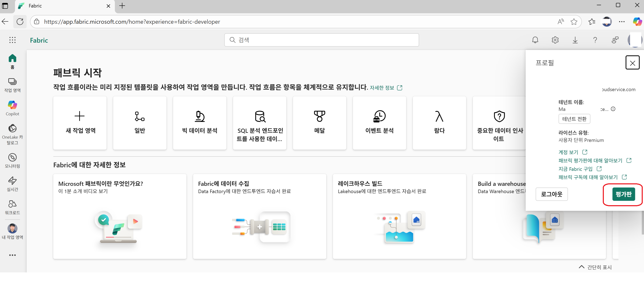This screenshot has height=293, width=644.
Task: Open the notifications bell icon
Action: coord(535,40)
